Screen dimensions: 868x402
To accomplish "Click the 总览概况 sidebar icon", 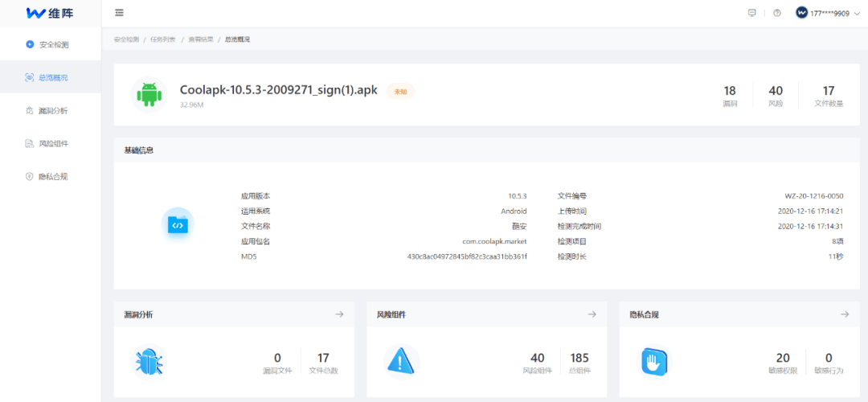I will click(x=30, y=77).
